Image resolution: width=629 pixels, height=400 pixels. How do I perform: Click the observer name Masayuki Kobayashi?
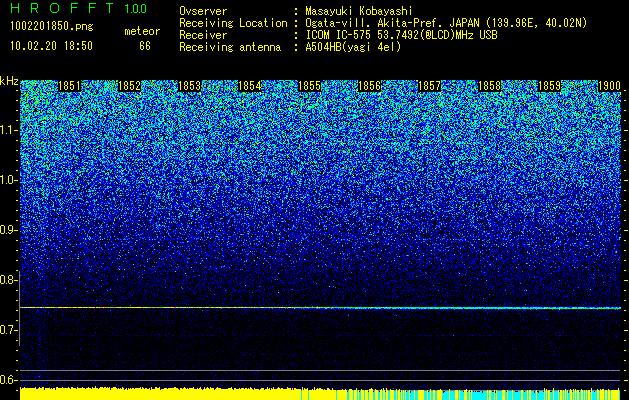359,11
